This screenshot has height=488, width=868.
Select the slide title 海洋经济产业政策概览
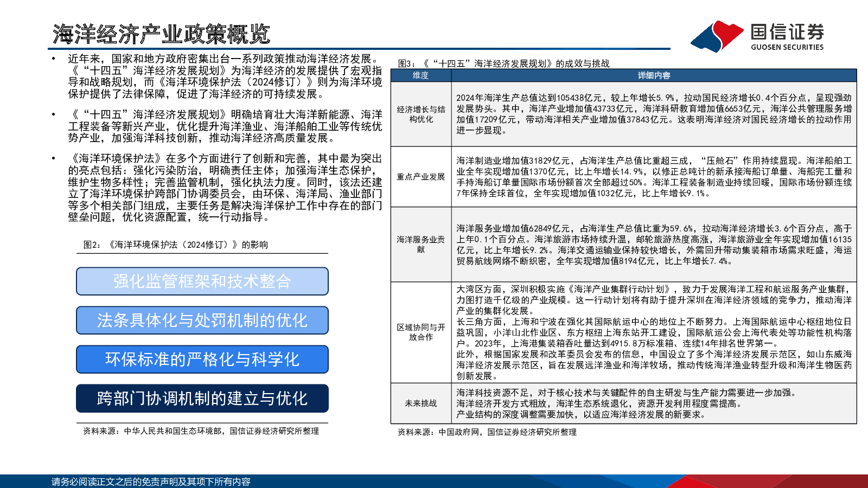[161, 34]
